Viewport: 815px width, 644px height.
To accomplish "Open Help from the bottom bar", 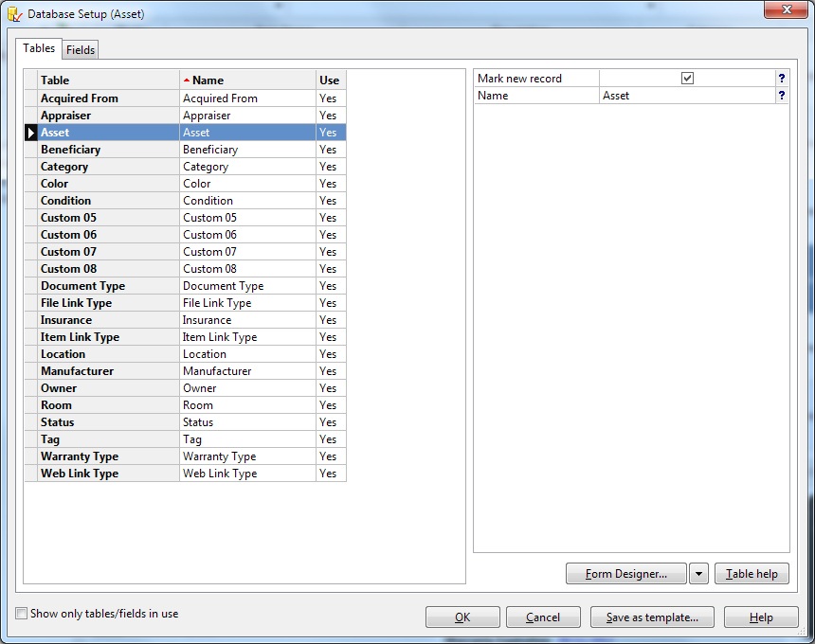I will [761, 617].
